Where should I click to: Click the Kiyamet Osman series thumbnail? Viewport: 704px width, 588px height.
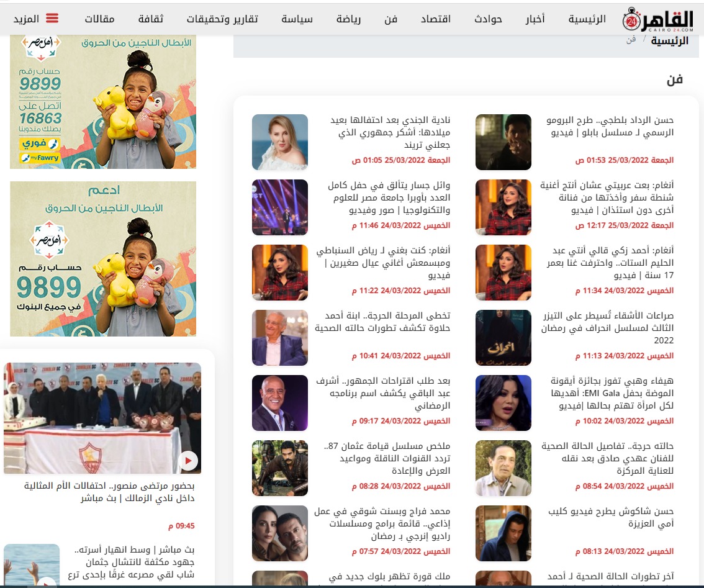[x=279, y=468]
